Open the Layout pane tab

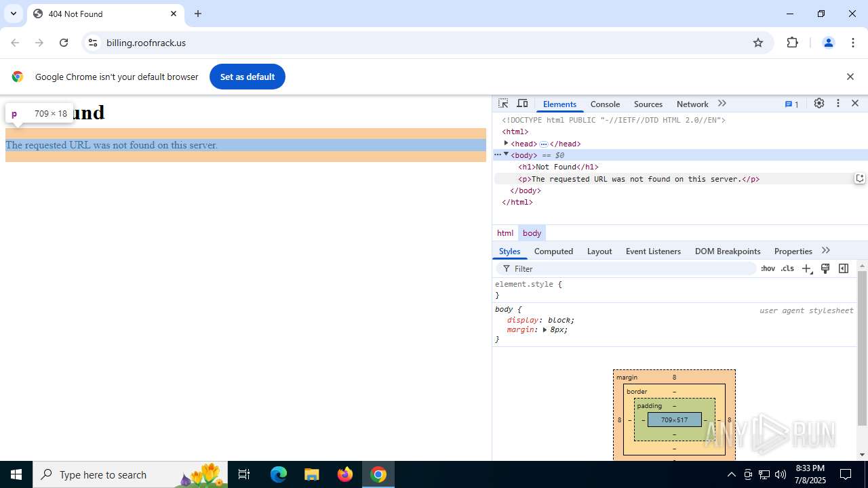coord(599,251)
